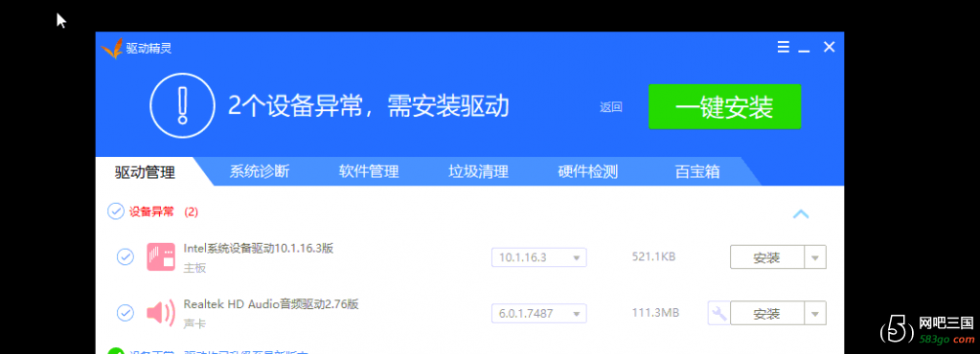The width and height of the screenshot is (980, 354).
Task: Click the green 一键安装 button
Action: (x=724, y=107)
